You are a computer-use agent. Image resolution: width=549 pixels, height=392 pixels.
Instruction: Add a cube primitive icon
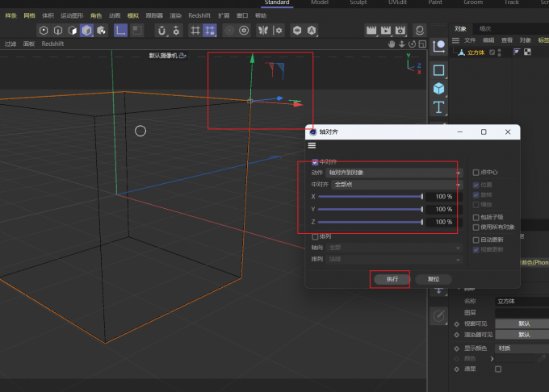438,89
